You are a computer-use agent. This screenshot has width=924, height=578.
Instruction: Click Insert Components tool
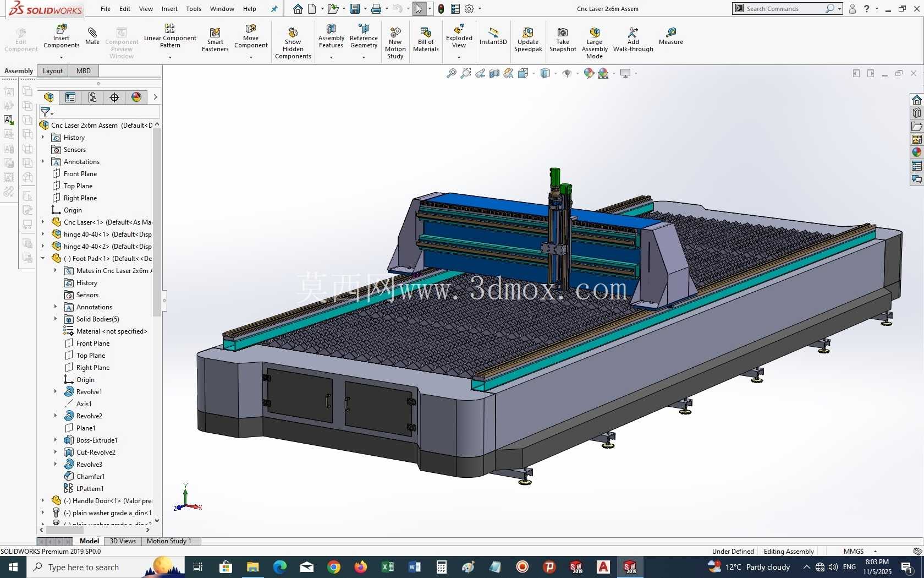tap(61, 36)
